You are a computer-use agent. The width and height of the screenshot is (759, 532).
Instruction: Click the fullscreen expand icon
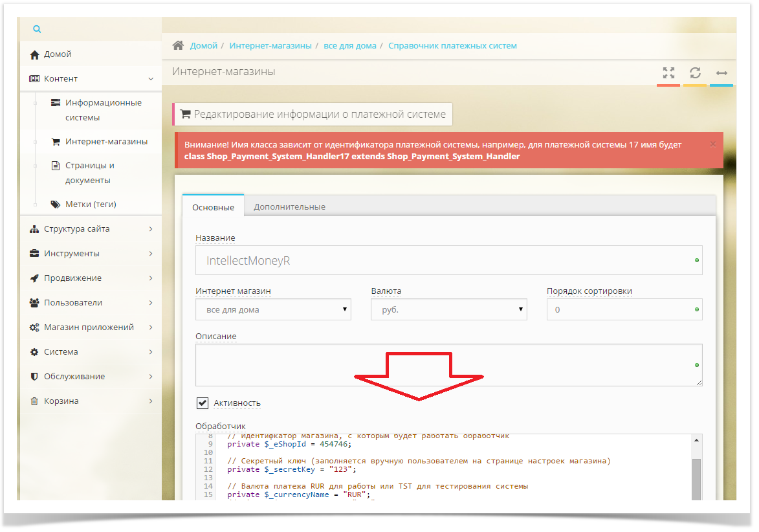(x=668, y=72)
